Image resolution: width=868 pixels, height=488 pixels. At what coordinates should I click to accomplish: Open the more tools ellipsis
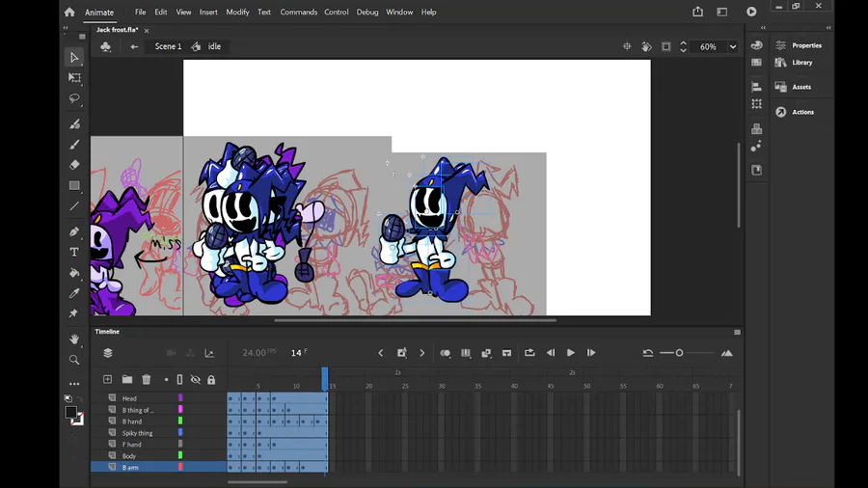(74, 384)
